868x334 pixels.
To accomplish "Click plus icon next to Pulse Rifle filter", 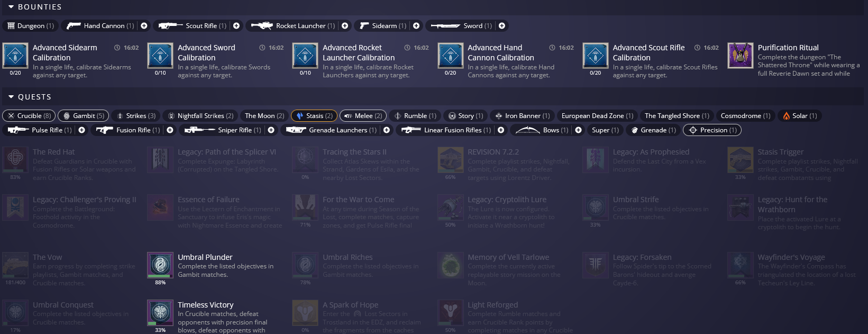I will pyautogui.click(x=81, y=130).
